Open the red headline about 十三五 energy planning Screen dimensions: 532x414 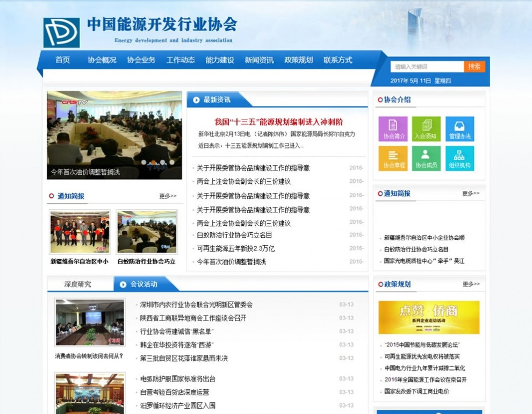(x=278, y=122)
